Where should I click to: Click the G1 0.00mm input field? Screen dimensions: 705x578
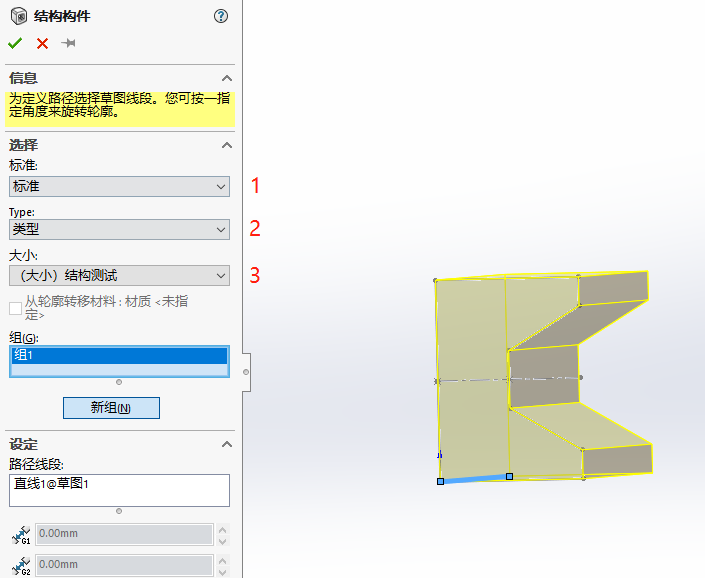[124, 534]
